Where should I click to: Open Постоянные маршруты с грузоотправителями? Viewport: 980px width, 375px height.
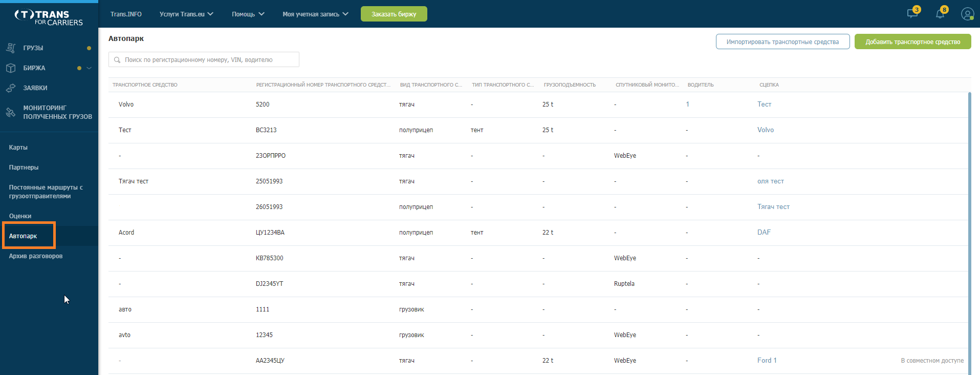coord(46,192)
